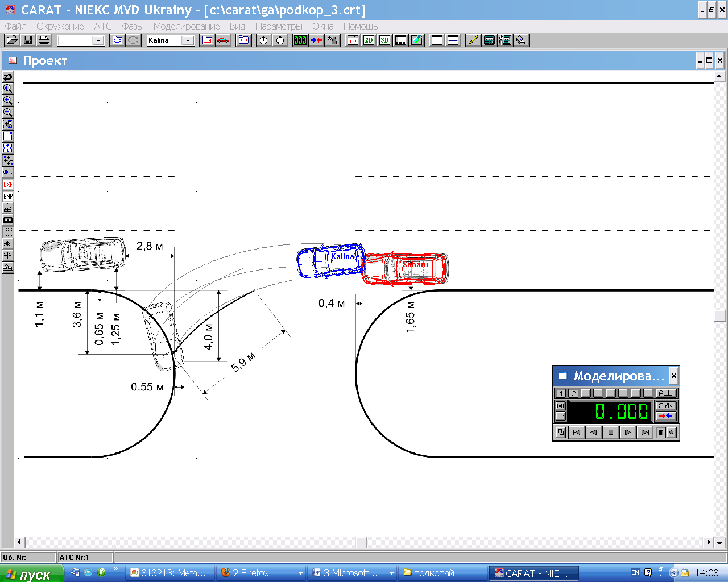Viewport: 728px width, 582px height.
Task: Click the blue Kalina car in drawing
Action: tap(332, 261)
